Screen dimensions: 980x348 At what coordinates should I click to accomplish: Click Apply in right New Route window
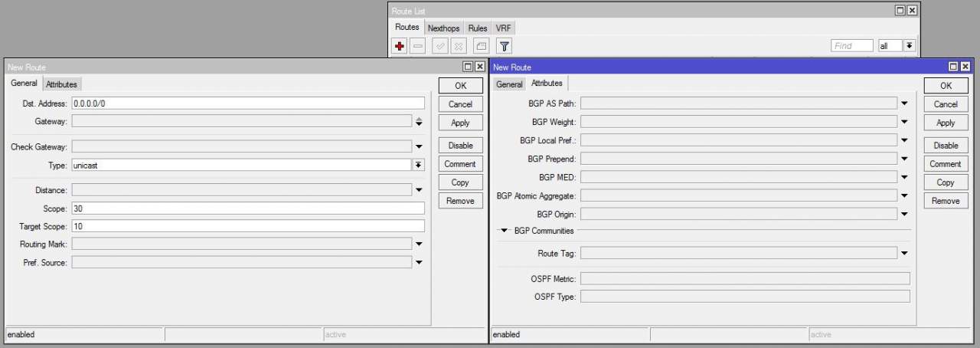tap(946, 123)
